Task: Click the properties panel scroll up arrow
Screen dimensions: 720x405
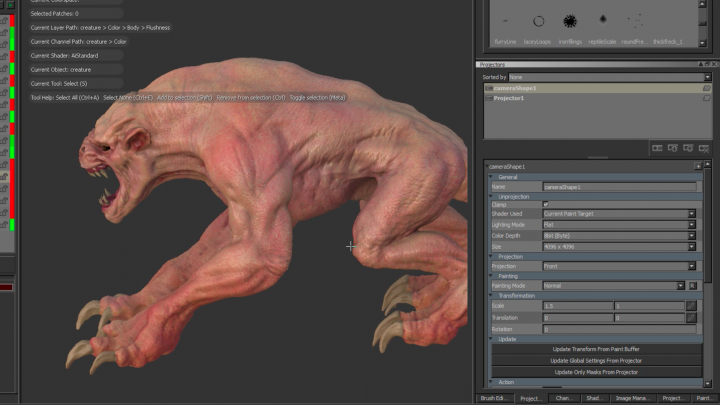Action: (708, 164)
